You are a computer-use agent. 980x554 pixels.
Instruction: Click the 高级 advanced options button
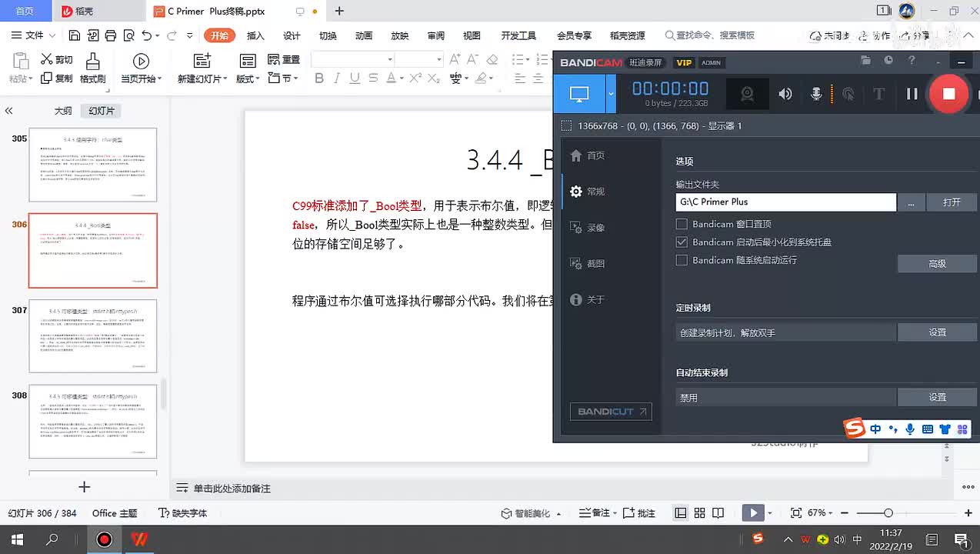tap(937, 263)
